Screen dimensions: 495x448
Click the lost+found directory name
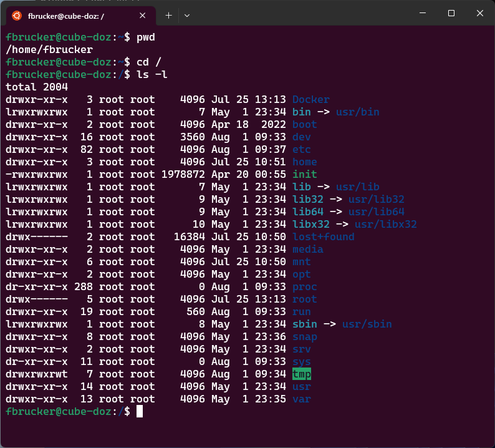pos(324,236)
